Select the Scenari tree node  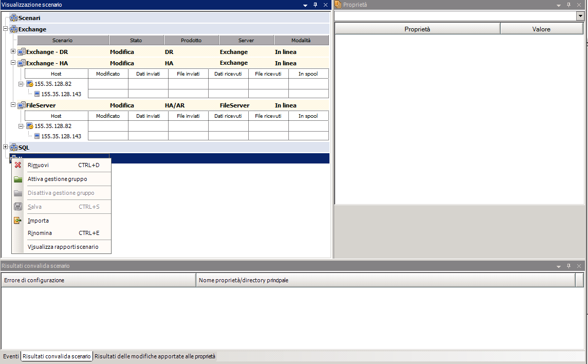click(29, 17)
